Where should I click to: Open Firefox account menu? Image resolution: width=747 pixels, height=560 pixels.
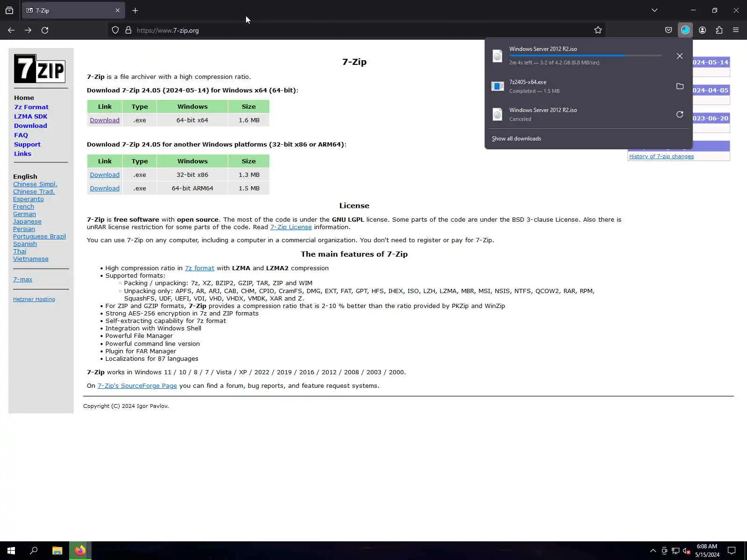702,30
